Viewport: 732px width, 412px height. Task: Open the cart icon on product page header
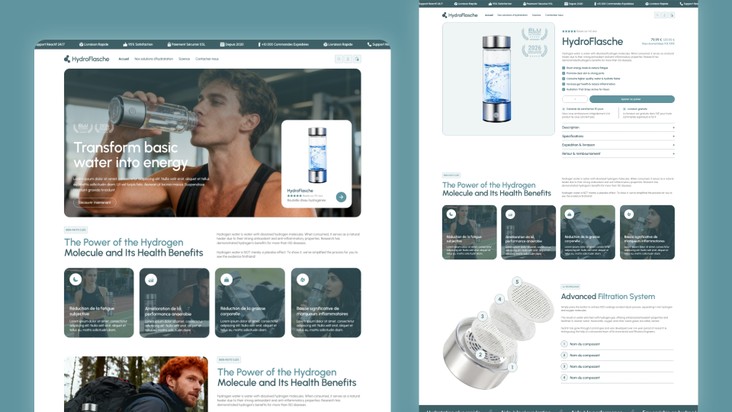(672, 15)
